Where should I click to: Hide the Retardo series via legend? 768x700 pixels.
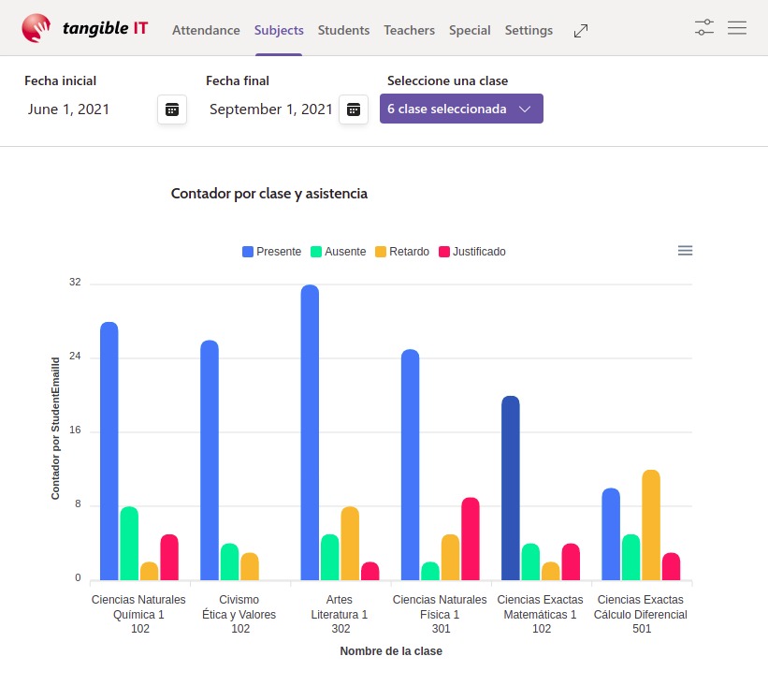coord(402,252)
